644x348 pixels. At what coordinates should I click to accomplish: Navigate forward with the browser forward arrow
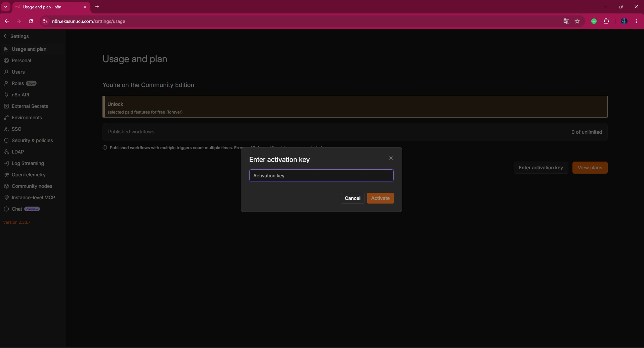tap(19, 21)
